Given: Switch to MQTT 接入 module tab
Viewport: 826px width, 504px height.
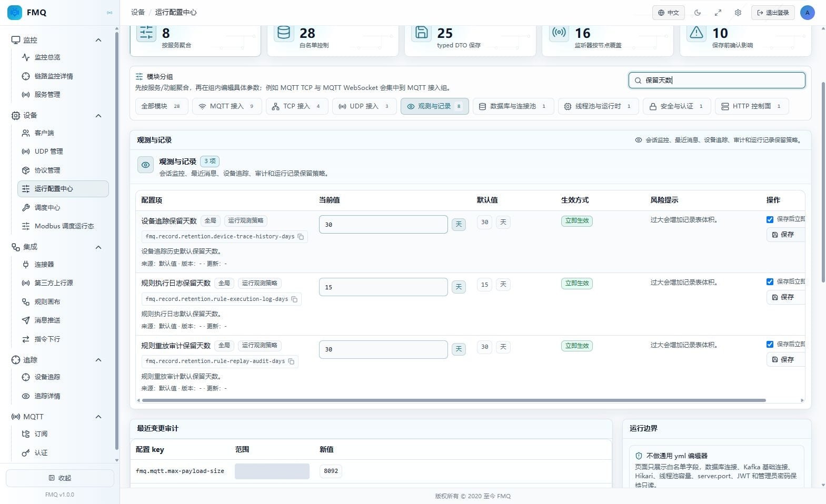Looking at the screenshot, I should (x=227, y=106).
